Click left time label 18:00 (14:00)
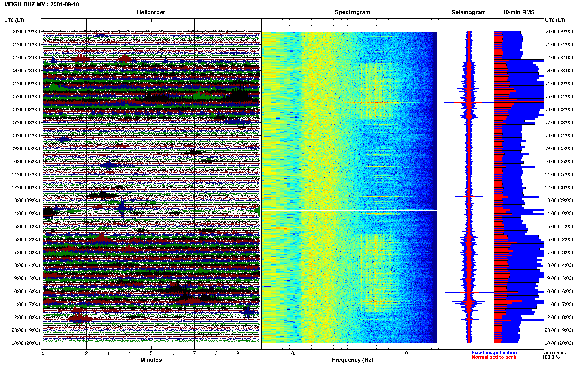The height and width of the screenshot is (368, 588). tap(26, 265)
